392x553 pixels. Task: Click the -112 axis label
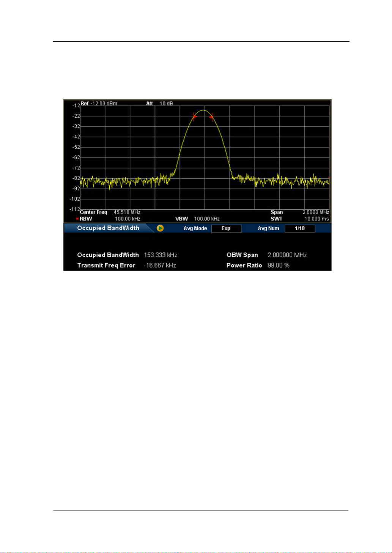coord(74,209)
